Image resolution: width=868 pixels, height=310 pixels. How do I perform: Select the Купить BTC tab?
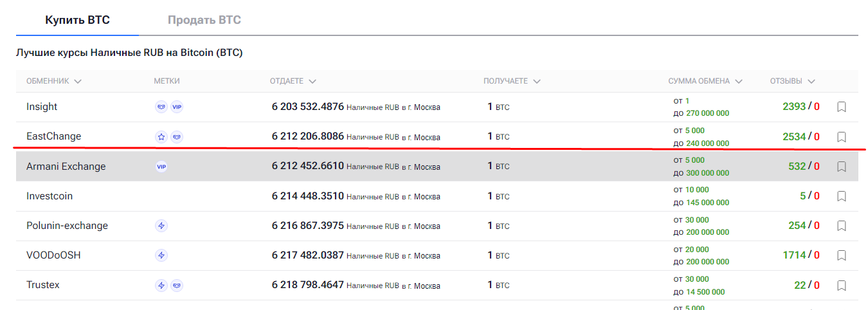click(x=77, y=20)
